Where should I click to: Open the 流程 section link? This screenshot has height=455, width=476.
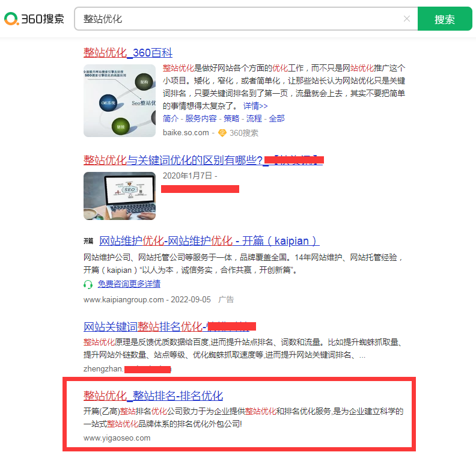click(x=254, y=118)
